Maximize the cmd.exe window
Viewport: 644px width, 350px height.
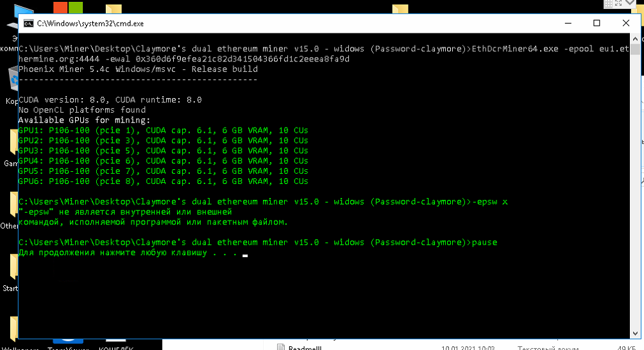(x=597, y=23)
